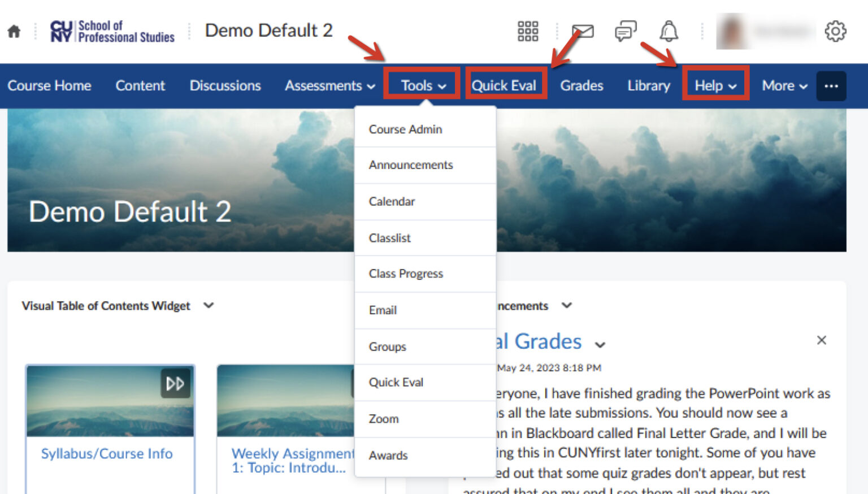Open the subscription alerts chat icon

[626, 31]
